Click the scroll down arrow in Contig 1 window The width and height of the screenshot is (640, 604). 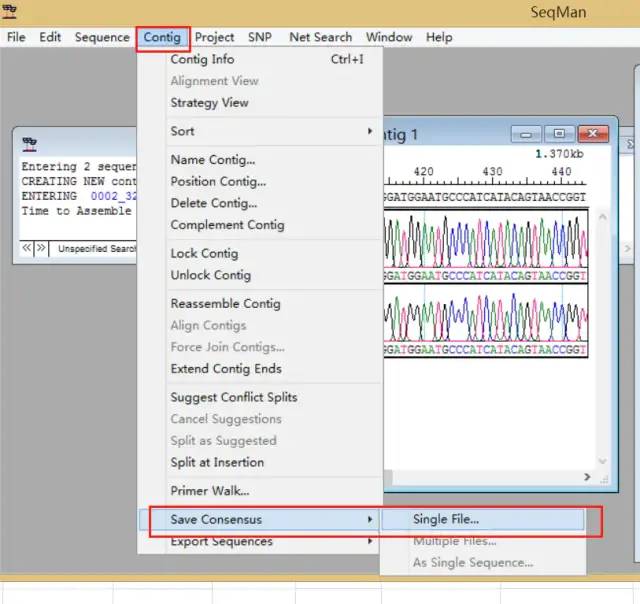(x=602, y=461)
